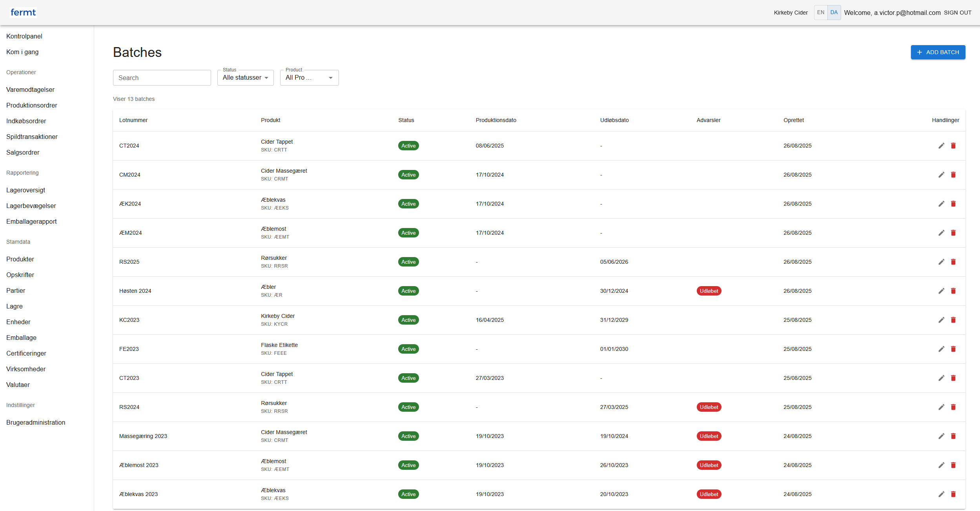Edit the CT2024 batch pencil icon
This screenshot has height=511, width=980.
pyautogui.click(x=941, y=146)
